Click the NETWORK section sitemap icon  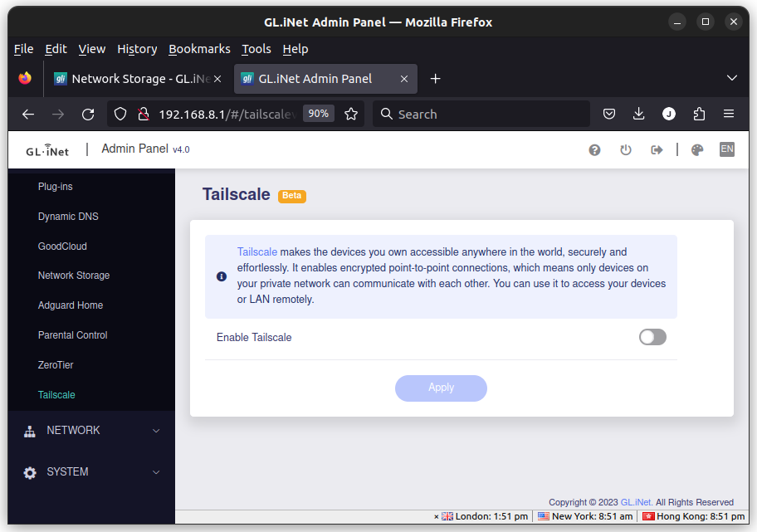click(30, 431)
